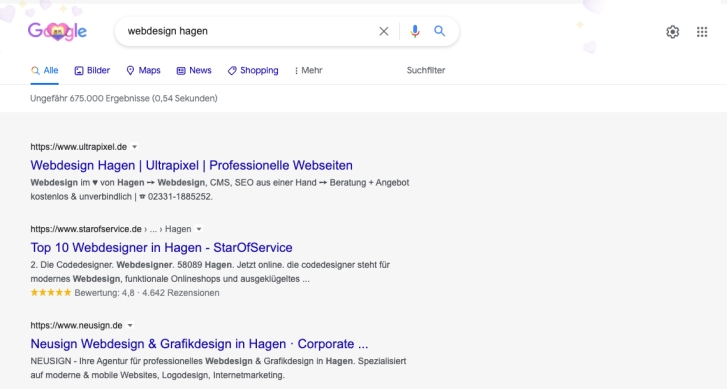
Task: Open the Suchfilter options
Action: [x=426, y=70]
